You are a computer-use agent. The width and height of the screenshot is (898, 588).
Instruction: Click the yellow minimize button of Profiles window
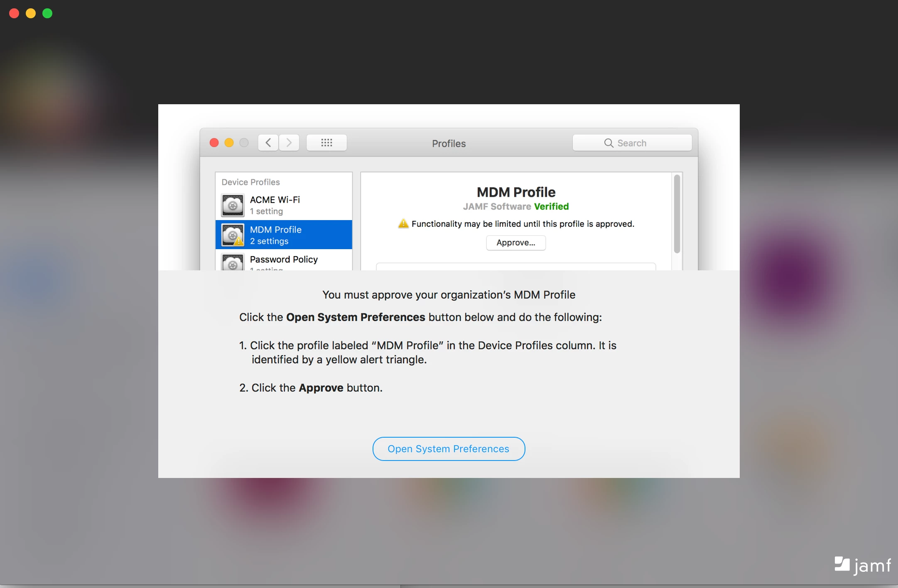coord(229,143)
